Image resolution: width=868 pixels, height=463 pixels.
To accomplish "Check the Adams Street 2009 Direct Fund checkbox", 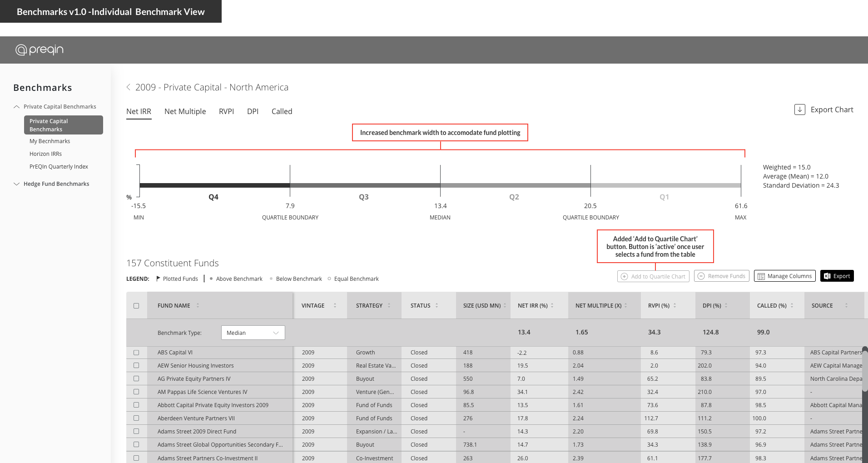I will (136, 431).
